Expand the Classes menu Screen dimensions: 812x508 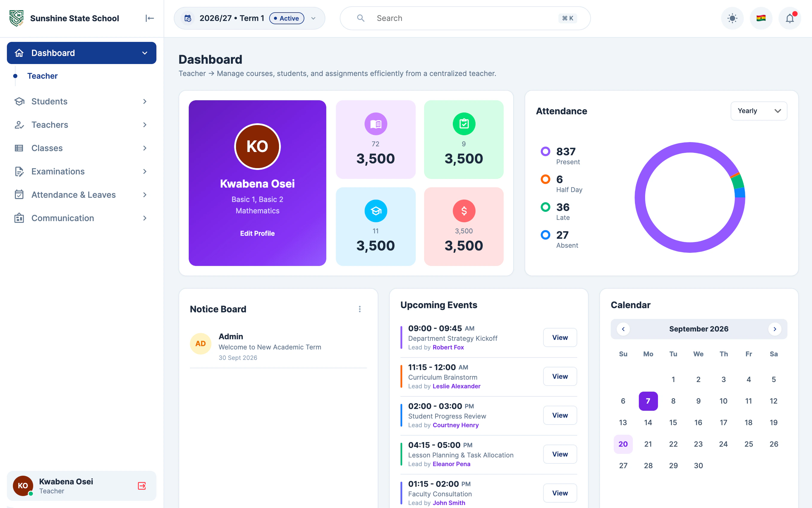click(x=82, y=148)
